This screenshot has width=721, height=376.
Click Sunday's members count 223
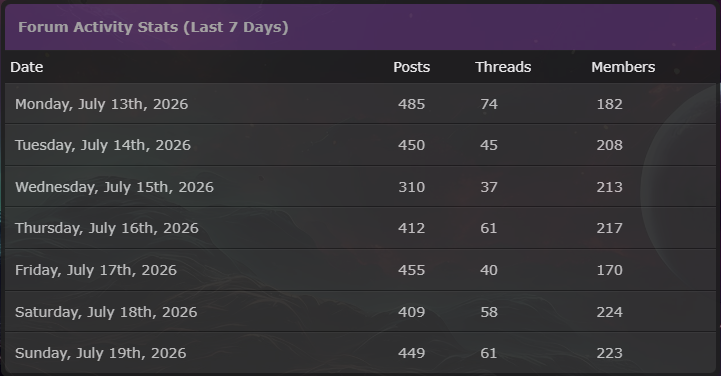pyautogui.click(x=610, y=353)
